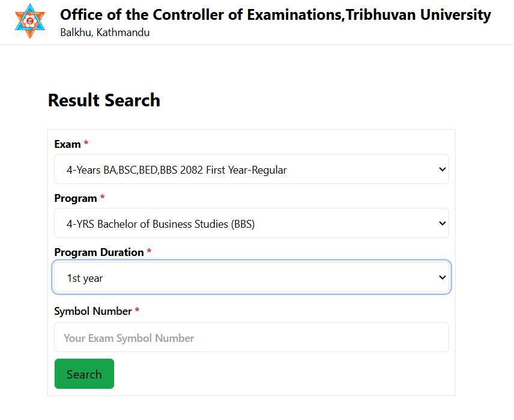514x420 pixels.
Task: Click the Symbol Number field label
Action: tap(93, 311)
